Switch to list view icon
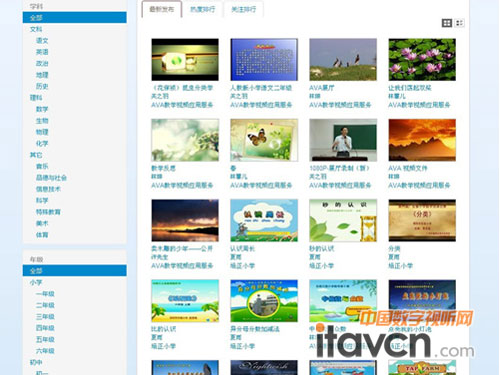 tap(459, 23)
